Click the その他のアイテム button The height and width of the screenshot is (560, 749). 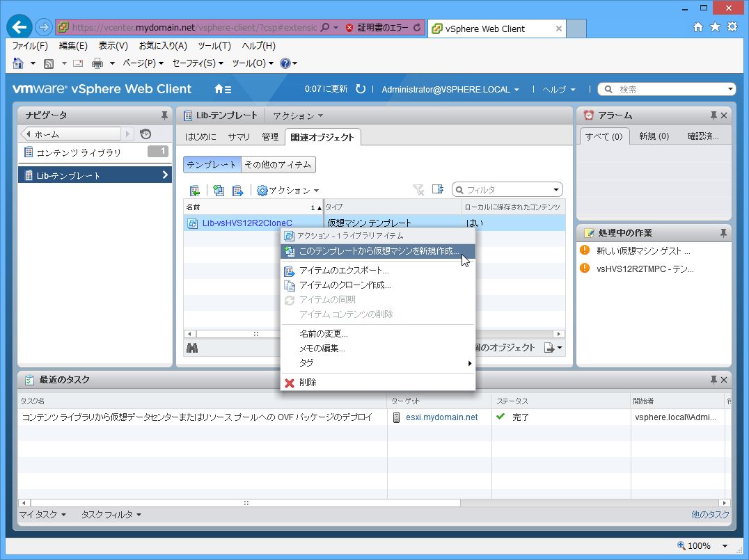click(278, 165)
